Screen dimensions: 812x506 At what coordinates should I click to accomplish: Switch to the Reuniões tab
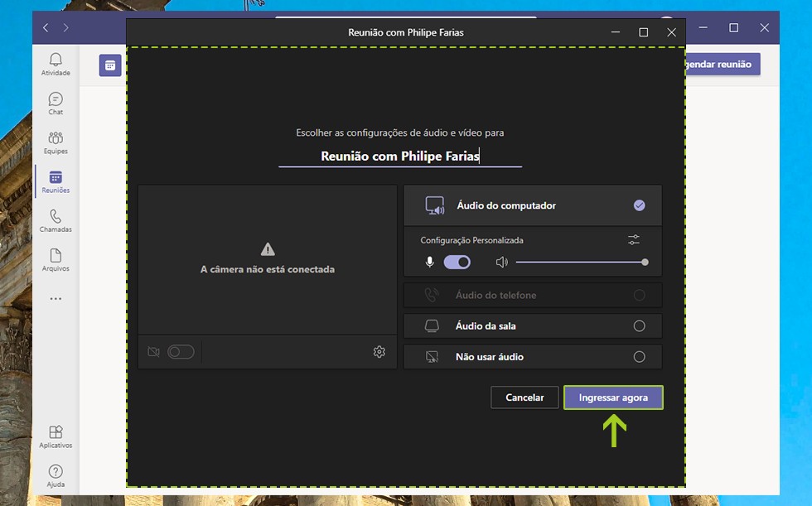[56, 181]
